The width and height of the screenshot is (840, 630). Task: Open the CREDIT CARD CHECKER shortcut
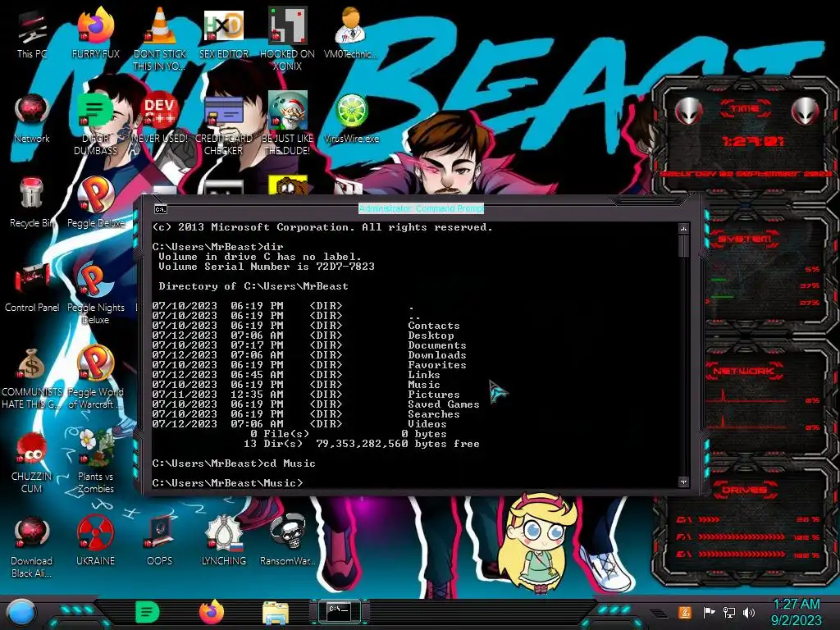click(224, 125)
